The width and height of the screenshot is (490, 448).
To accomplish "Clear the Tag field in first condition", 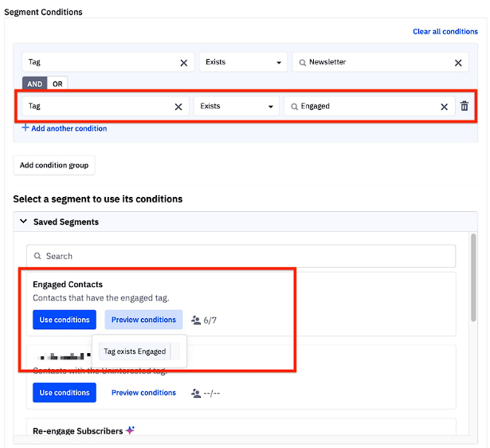I will coord(184,63).
